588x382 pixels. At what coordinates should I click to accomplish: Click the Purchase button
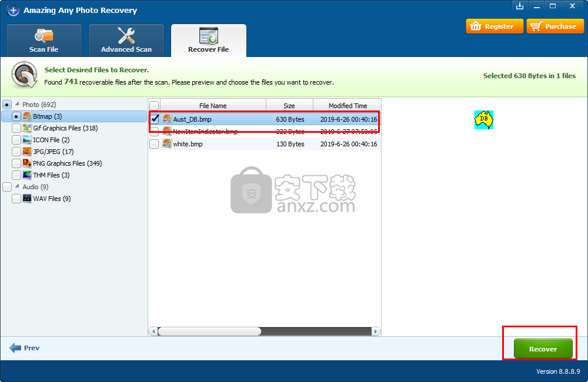coord(555,26)
